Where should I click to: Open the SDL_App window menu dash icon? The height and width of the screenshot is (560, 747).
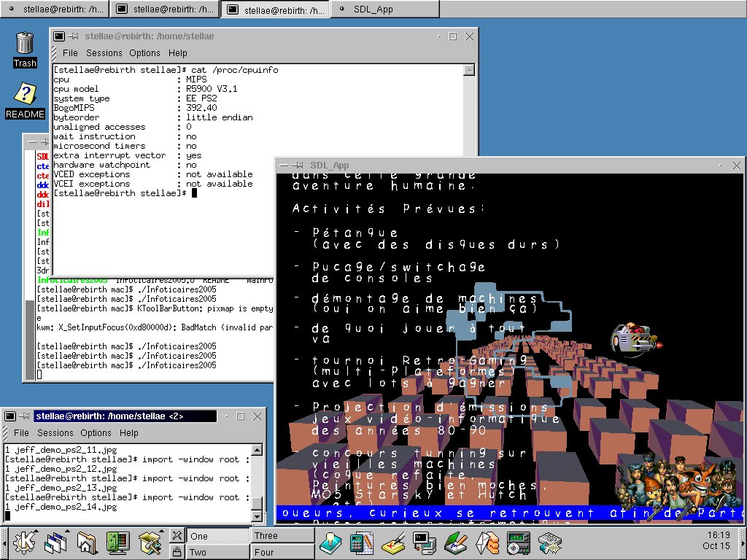284,166
